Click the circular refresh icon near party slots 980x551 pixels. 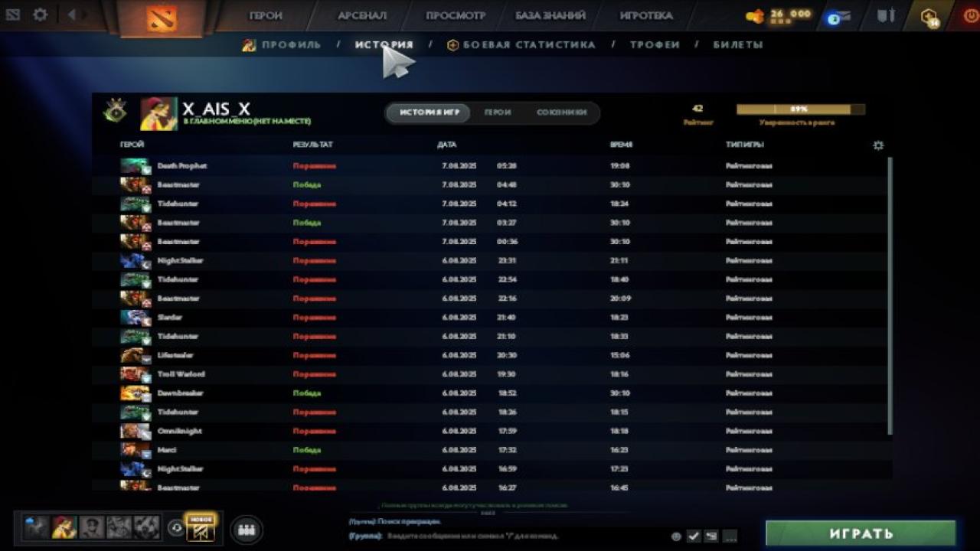[175, 528]
